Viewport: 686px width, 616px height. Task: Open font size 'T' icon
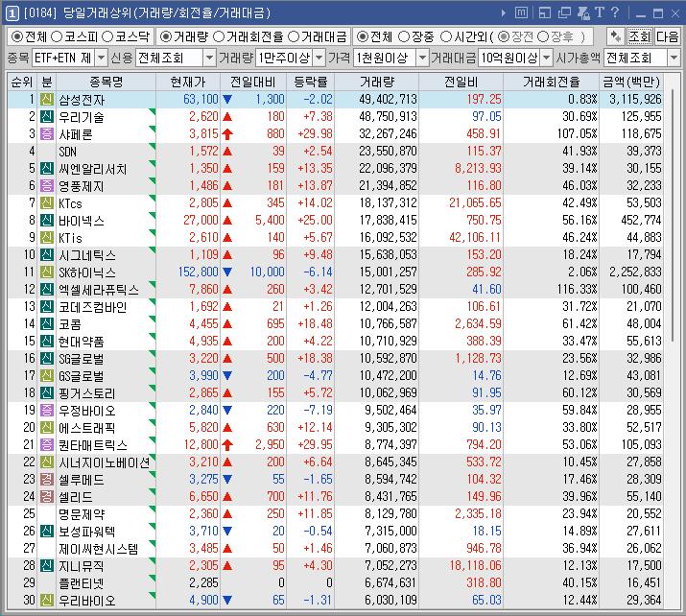600,12
